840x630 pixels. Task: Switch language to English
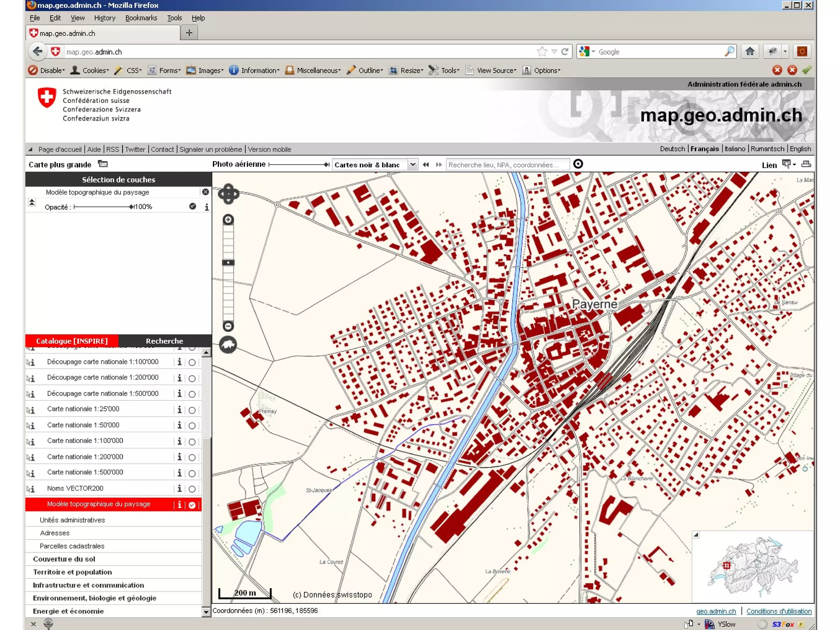(800, 149)
